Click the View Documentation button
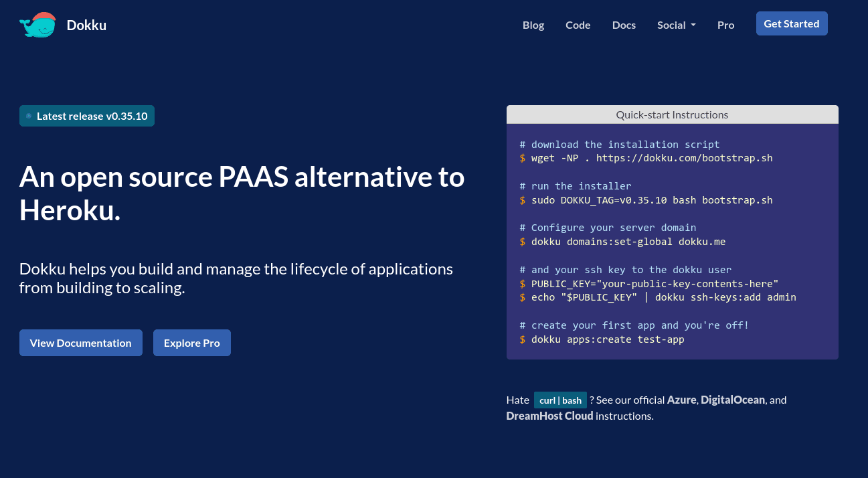The height and width of the screenshot is (478, 868). (81, 343)
